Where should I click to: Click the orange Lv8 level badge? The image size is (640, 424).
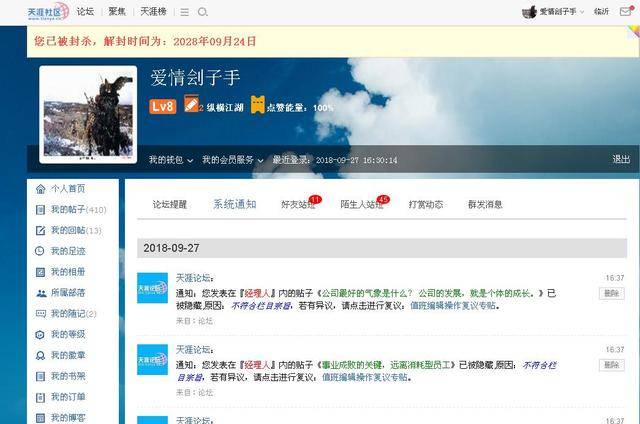(x=163, y=106)
